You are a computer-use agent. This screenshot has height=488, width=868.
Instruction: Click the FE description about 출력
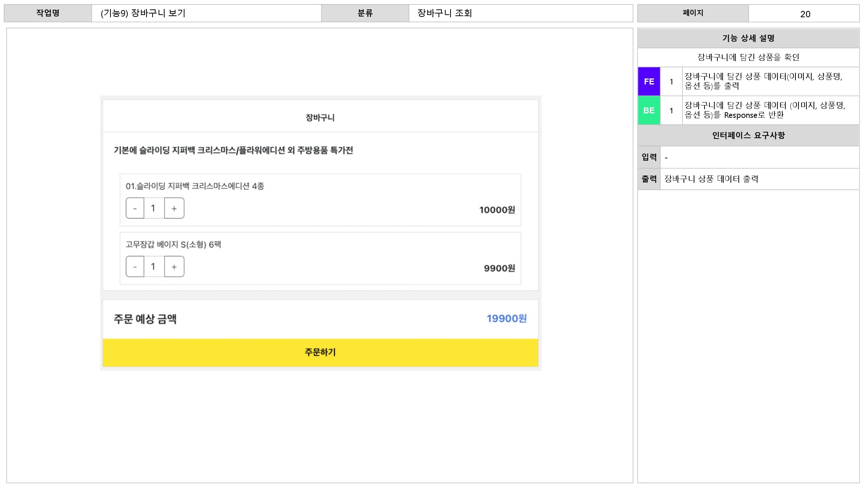point(771,81)
